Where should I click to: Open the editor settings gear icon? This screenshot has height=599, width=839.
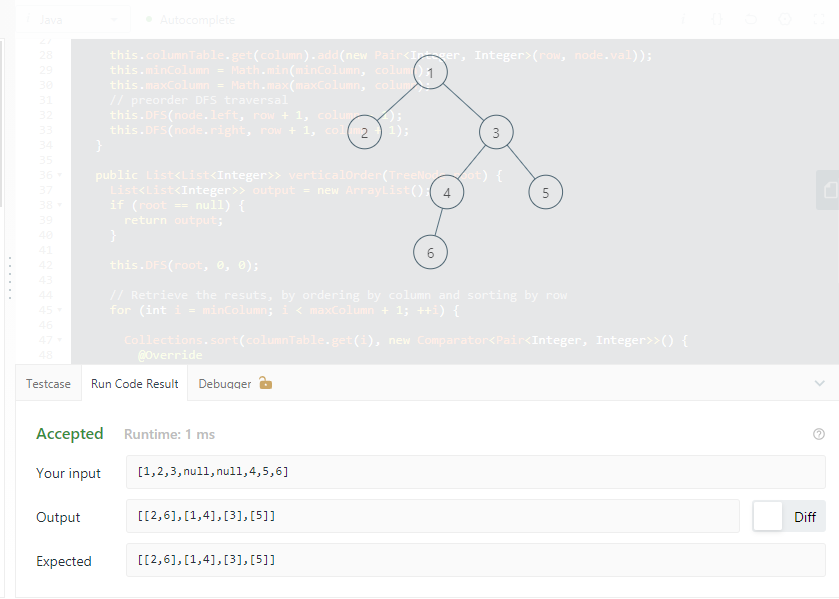(784, 18)
